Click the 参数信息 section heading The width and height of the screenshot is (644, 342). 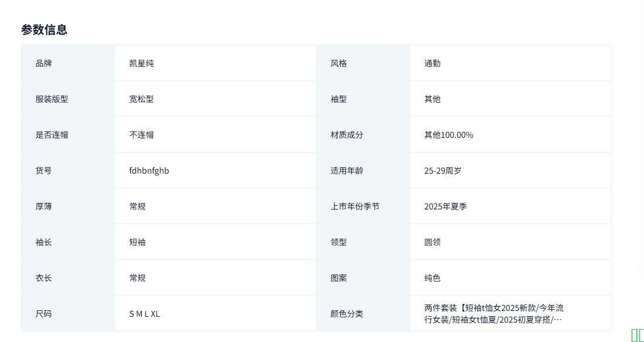[44, 29]
